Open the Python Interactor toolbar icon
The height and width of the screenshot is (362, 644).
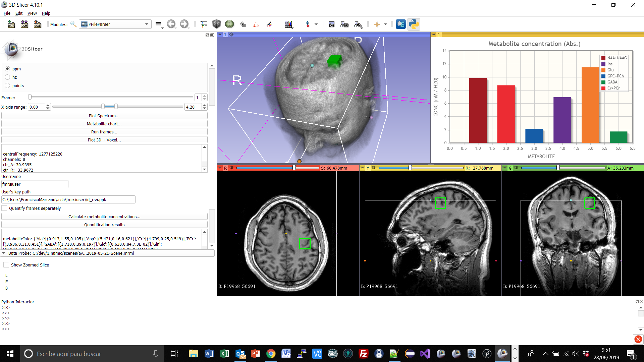414,24
